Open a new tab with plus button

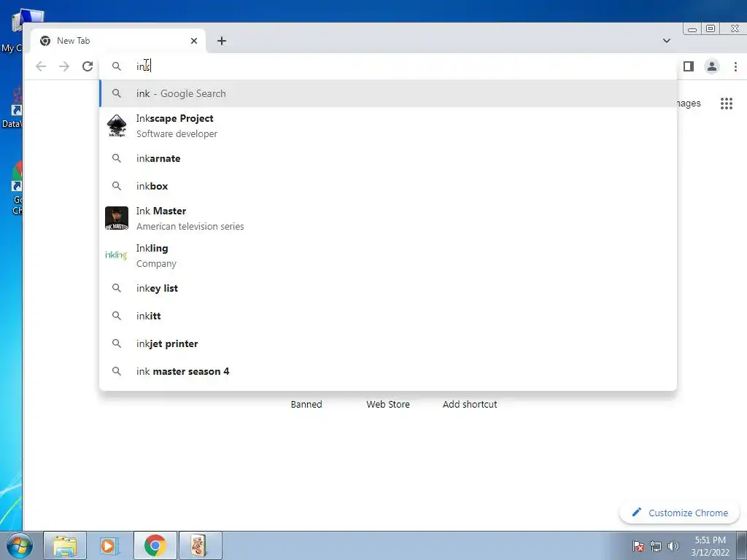click(222, 41)
